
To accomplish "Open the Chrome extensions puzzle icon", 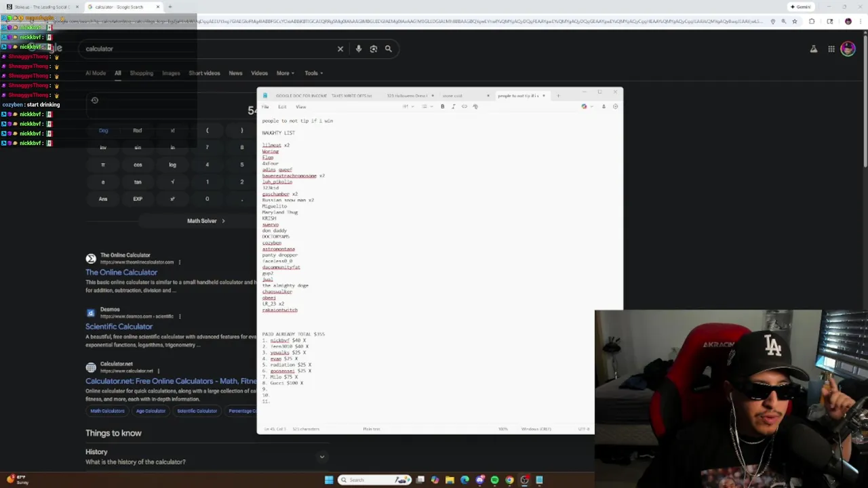I will [x=812, y=22].
